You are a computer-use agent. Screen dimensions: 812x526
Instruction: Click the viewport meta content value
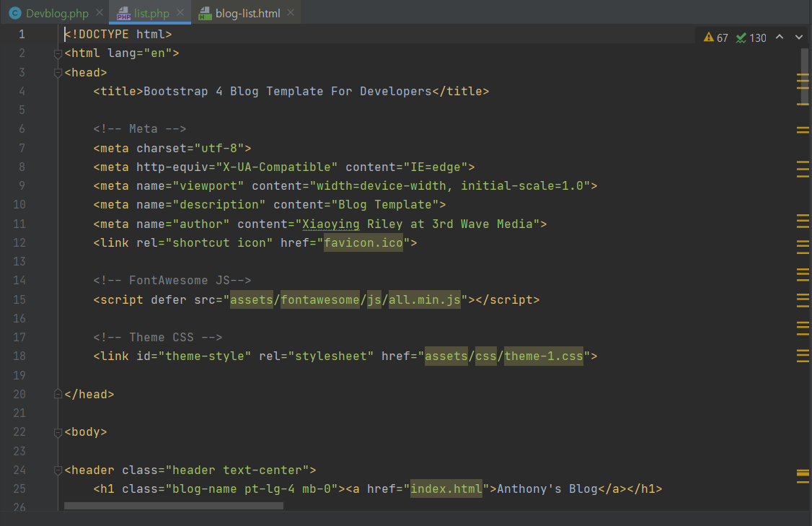[x=449, y=185]
